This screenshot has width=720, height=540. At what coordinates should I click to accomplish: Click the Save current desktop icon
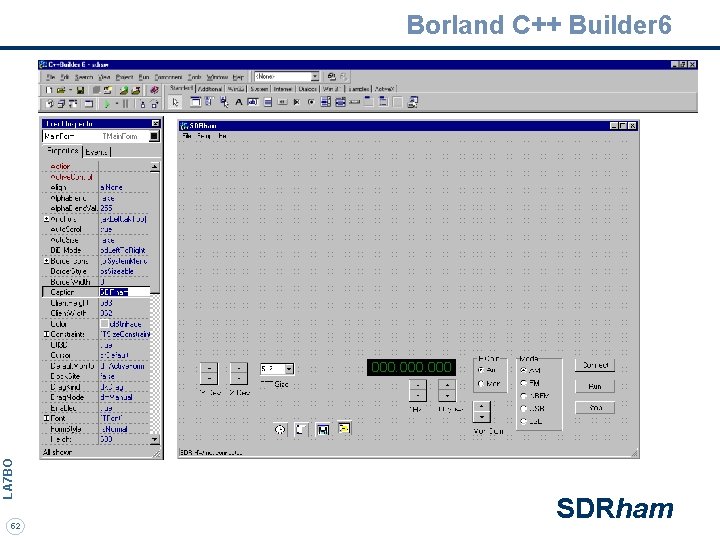pyautogui.click(x=331, y=76)
